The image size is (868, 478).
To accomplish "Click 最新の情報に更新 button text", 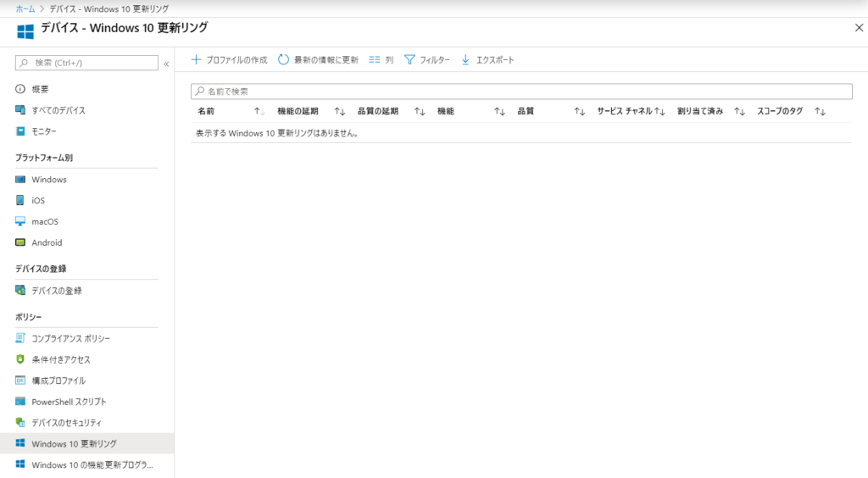I will pos(326,59).
